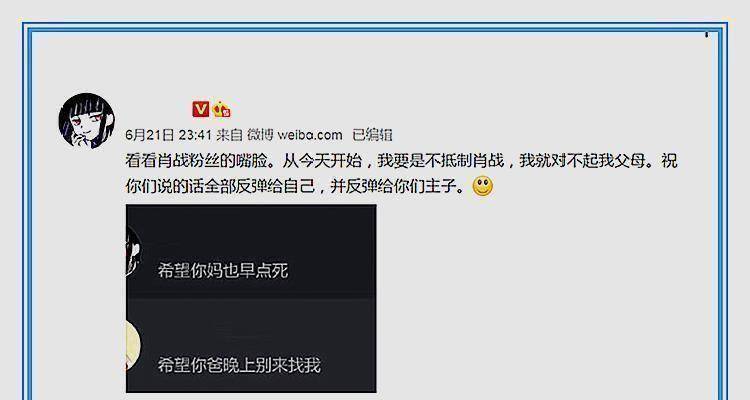Click the small dark mark near frame corner

[706, 34]
